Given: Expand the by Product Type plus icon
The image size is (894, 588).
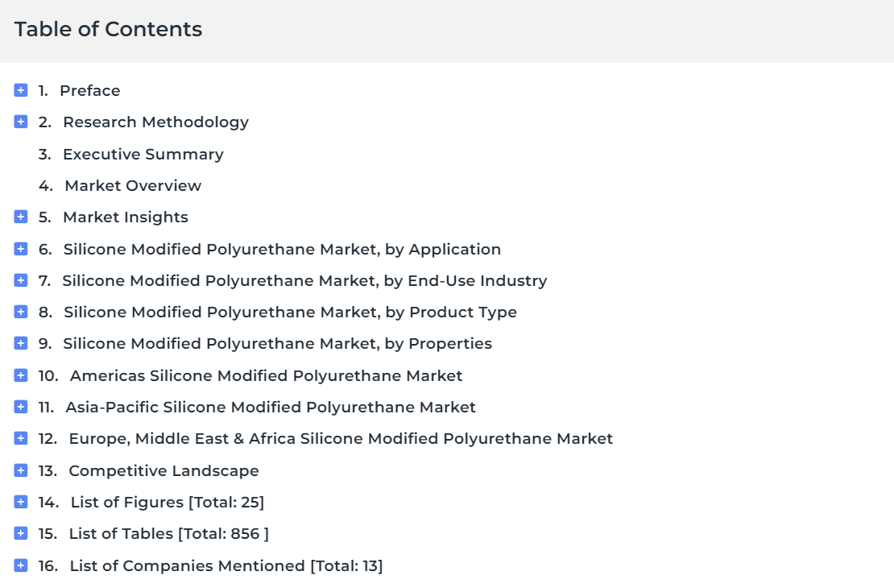Looking at the screenshot, I should [x=20, y=312].
